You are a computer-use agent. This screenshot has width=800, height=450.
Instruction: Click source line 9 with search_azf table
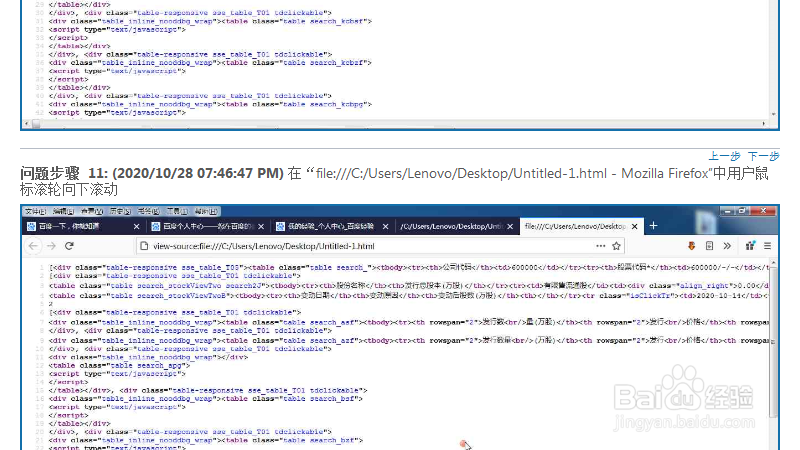tap(408, 340)
